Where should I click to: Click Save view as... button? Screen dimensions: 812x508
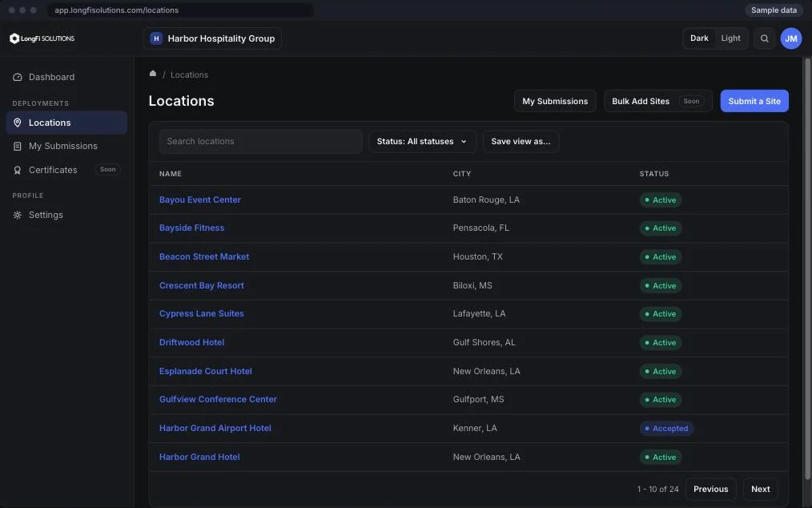[521, 142]
